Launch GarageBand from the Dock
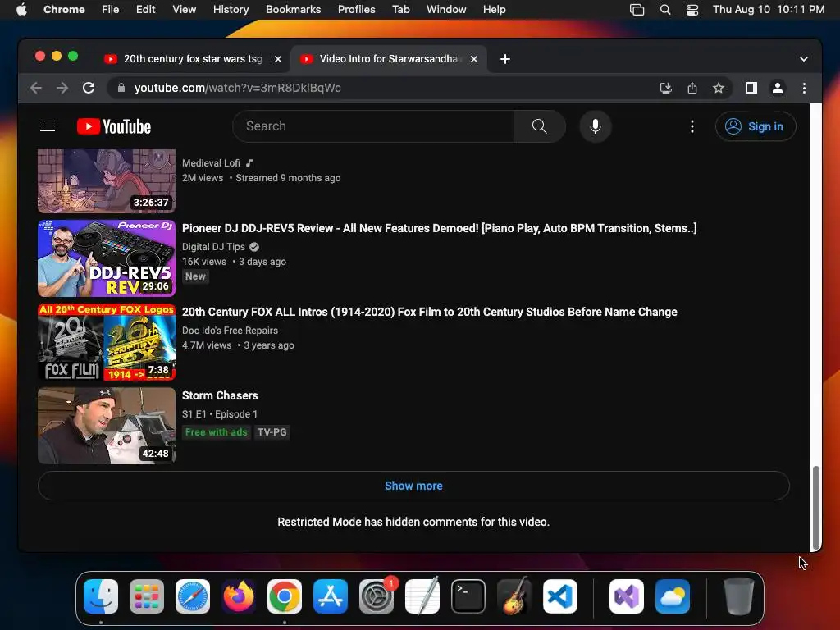 click(514, 596)
